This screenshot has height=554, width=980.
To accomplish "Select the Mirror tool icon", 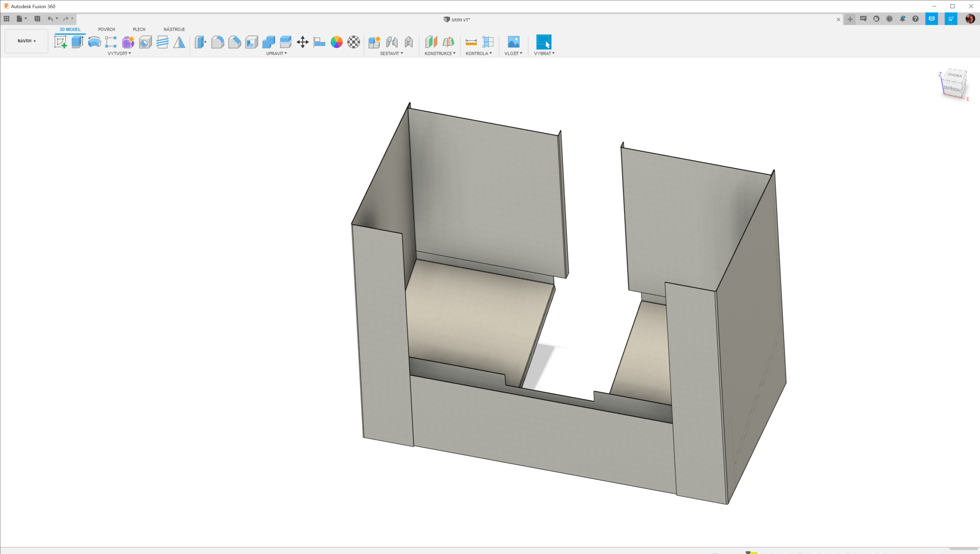I will 179,42.
